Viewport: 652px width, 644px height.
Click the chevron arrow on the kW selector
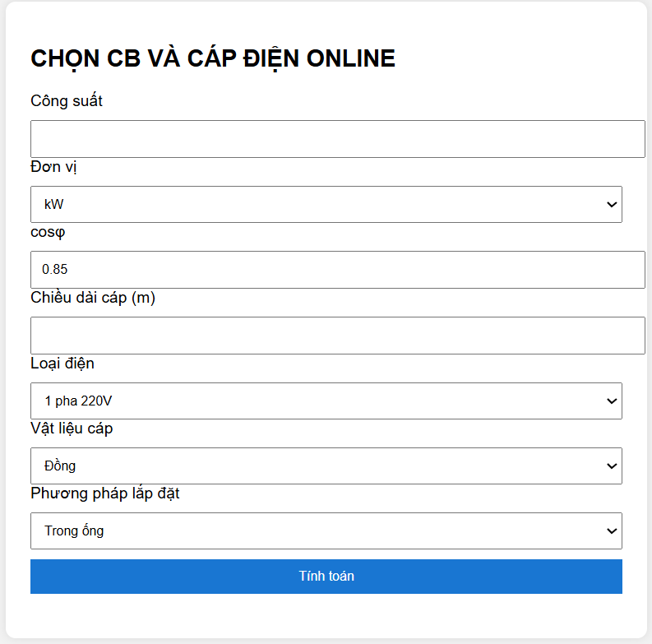(611, 204)
